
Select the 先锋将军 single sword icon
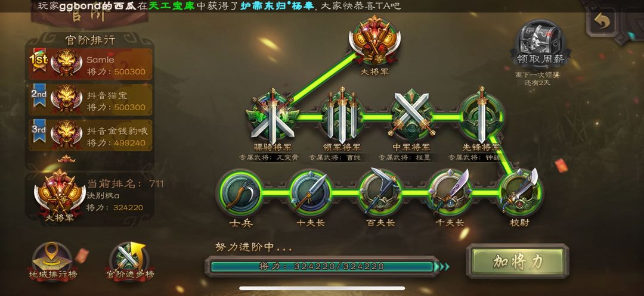481,116
